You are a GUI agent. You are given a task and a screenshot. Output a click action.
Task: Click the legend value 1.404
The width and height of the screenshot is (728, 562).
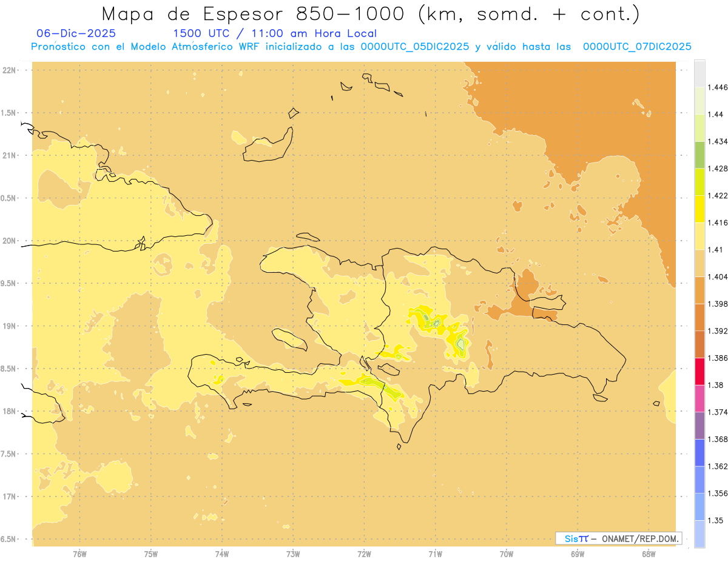click(x=718, y=276)
